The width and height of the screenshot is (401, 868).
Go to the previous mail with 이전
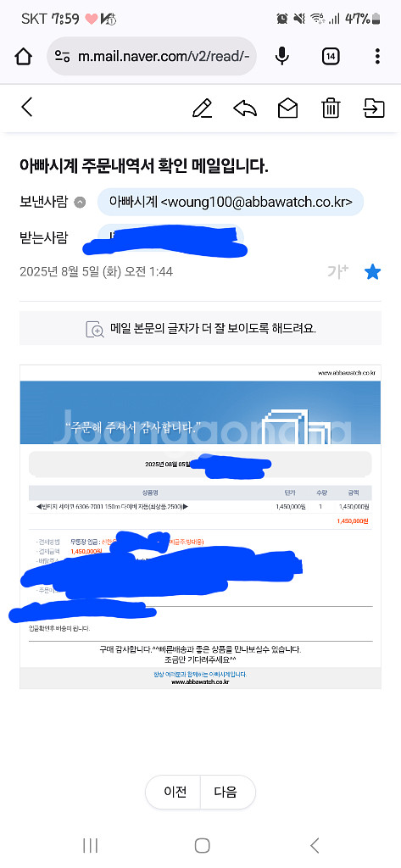(175, 793)
